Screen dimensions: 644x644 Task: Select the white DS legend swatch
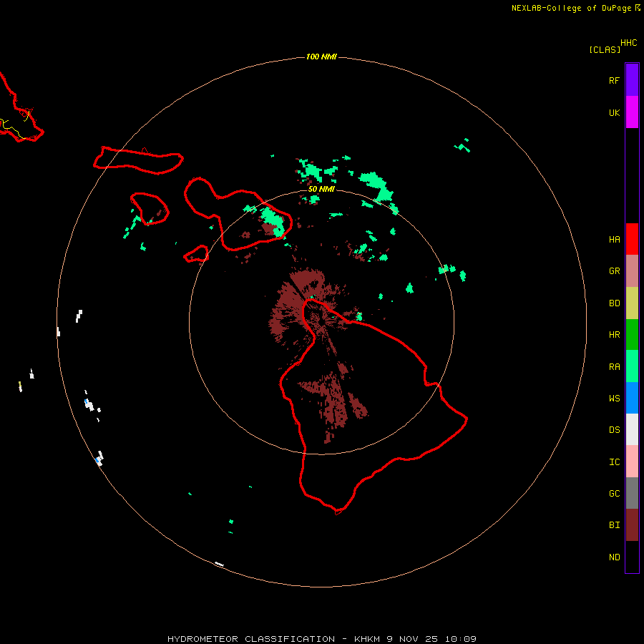click(632, 429)
